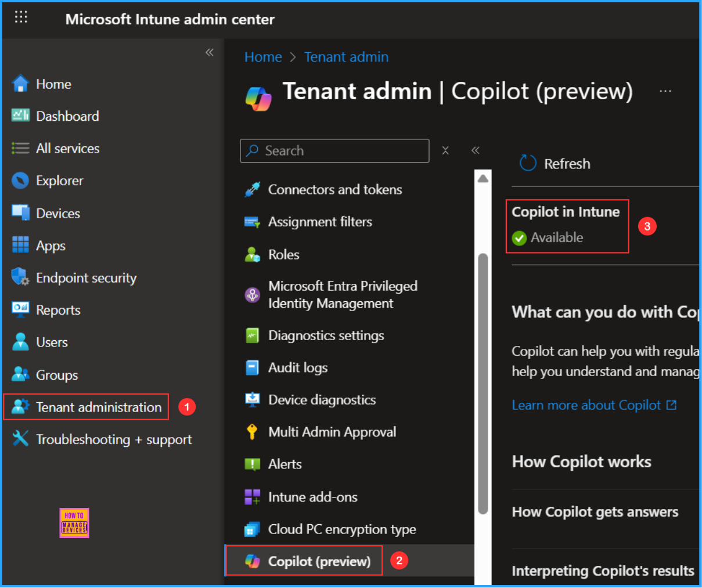
Task: Clear the search box with the X
Action: [445, 150]
